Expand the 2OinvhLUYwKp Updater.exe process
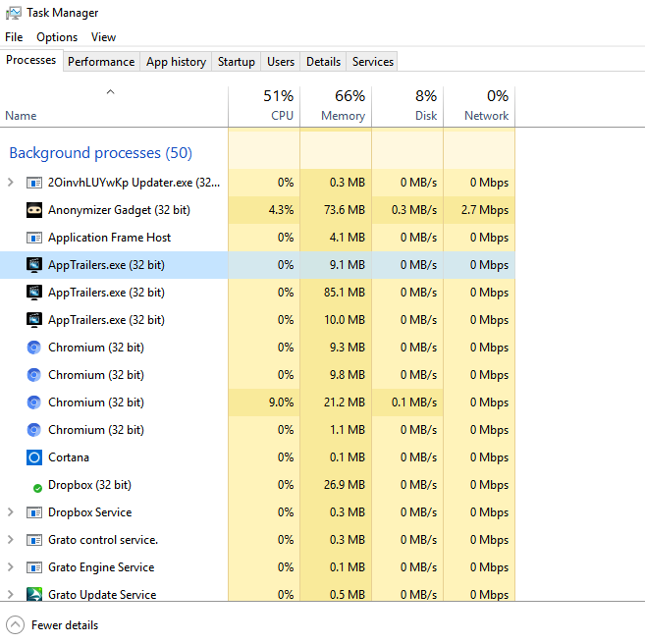This screenshot has height=644, width=645. (x=11, y=183)
